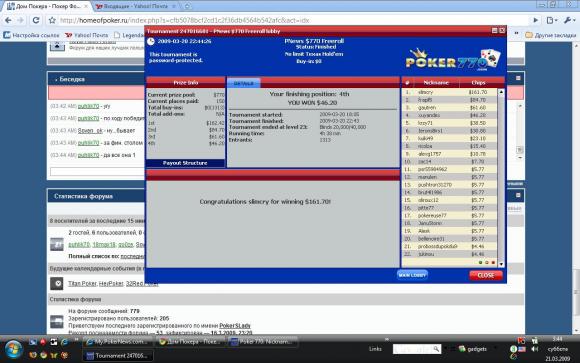Click the clock icon beside tournament date

point(151,41)
